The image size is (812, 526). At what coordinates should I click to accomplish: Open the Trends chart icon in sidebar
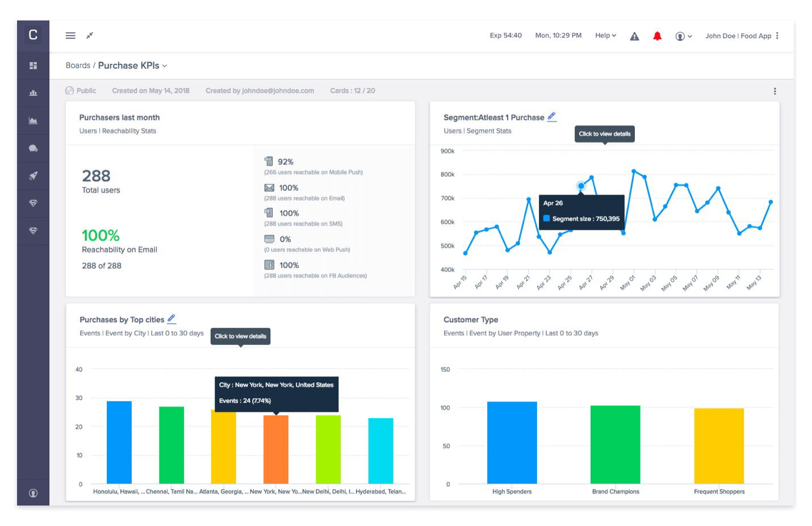coord(33,120)
